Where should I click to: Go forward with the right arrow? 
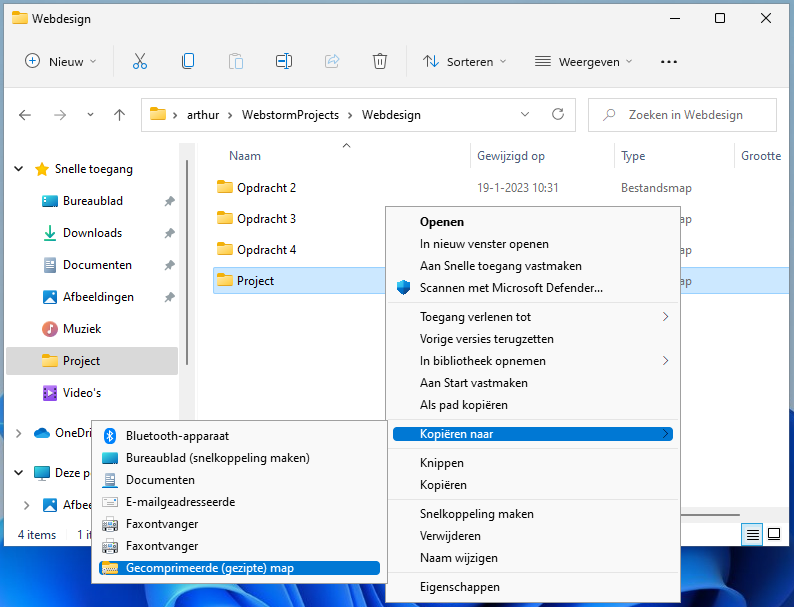[x=60, y=115]
